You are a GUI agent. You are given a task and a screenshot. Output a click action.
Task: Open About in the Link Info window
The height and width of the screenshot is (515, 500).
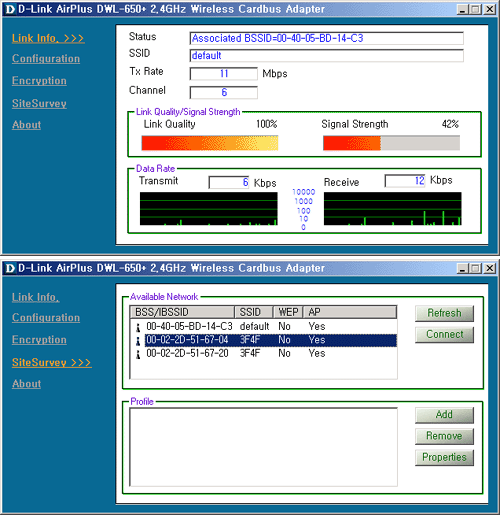(x=26, y=125)
